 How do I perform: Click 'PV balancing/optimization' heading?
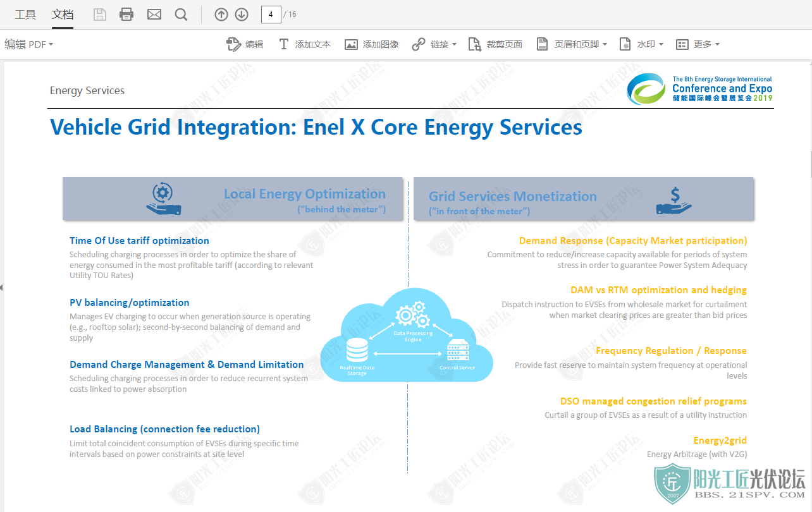(x=130, y=302)
